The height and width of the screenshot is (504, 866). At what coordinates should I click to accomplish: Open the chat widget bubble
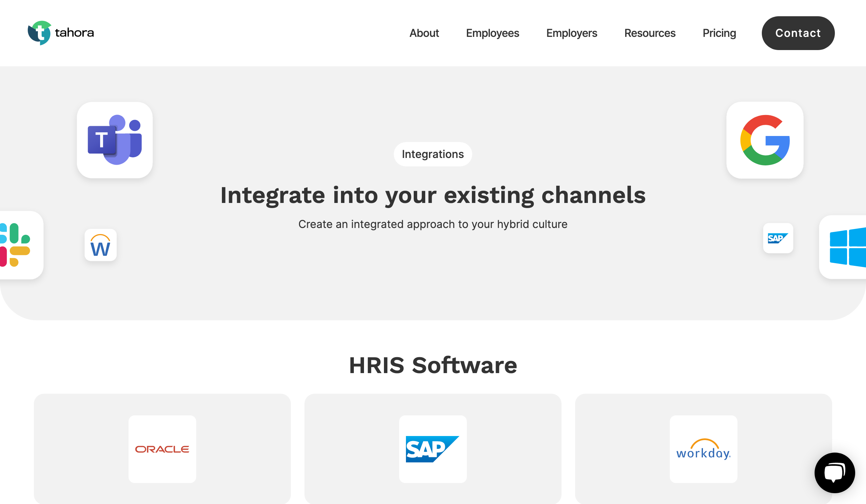pyautogui.click(x=835, y=473)
